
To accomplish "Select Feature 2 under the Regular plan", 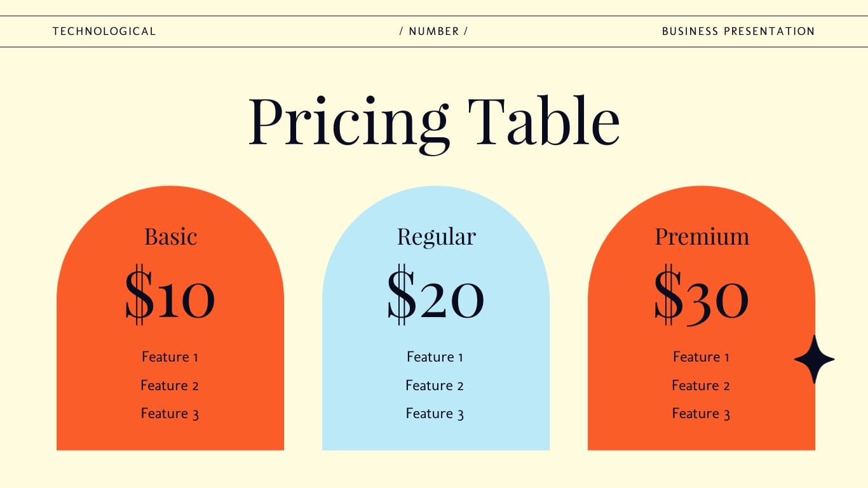I will (x=435, y=386).
